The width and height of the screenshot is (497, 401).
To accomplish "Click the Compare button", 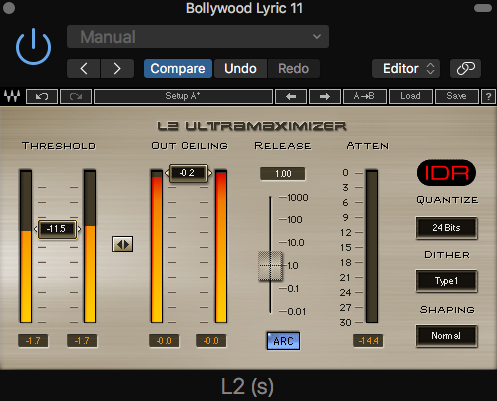I will click(178, 69).
